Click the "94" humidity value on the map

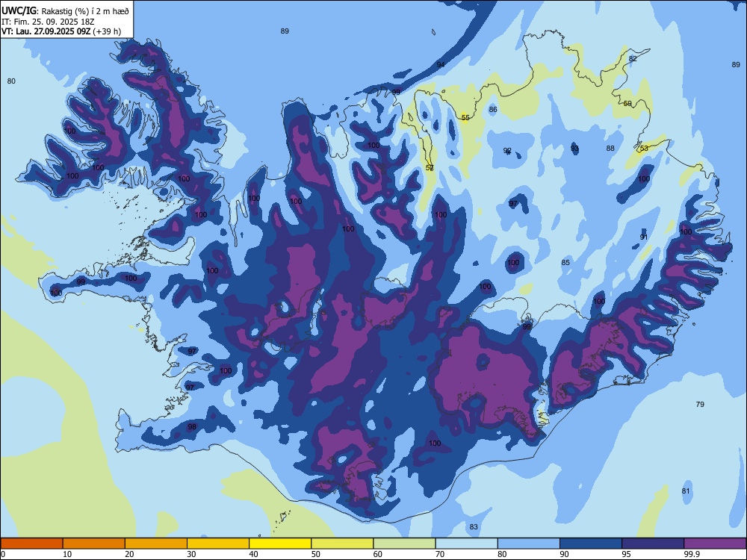click(441, 64)
